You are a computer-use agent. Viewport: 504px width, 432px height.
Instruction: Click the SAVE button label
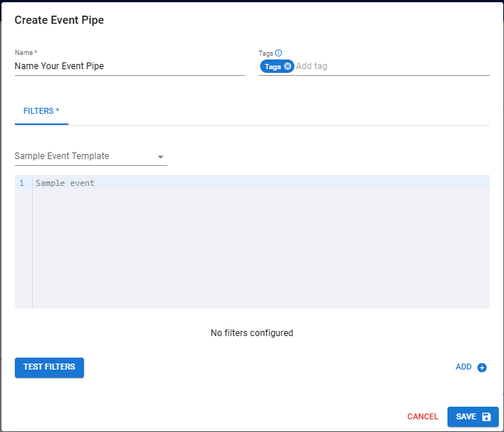point(466,417)
